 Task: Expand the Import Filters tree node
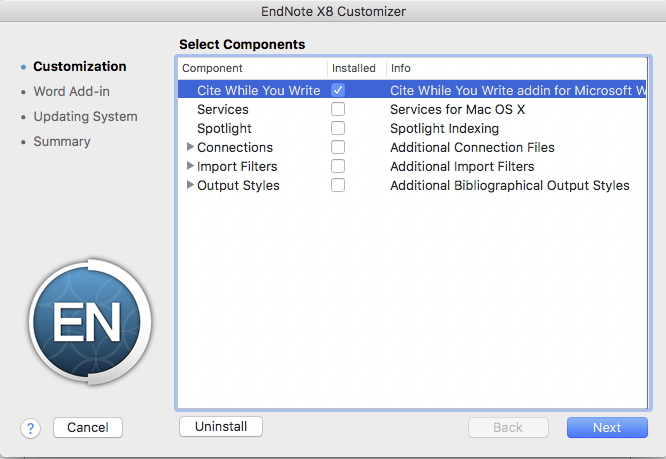(190, 166)
